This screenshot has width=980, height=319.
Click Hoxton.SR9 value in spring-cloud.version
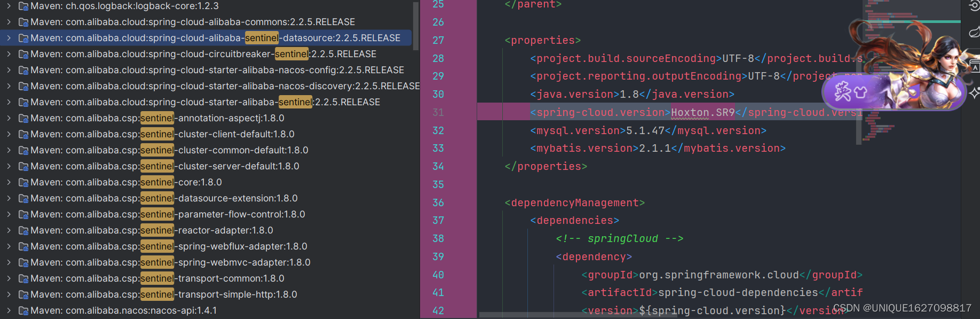click(703, 112)
